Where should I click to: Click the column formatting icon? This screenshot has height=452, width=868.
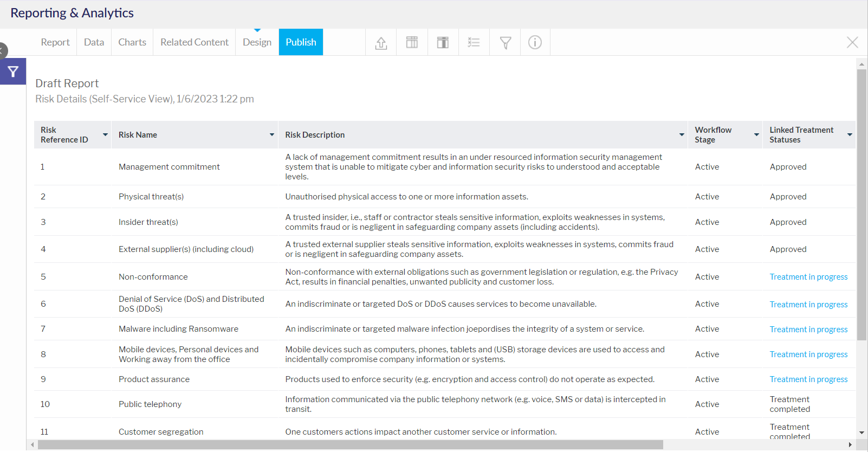[x=443, y=42]
